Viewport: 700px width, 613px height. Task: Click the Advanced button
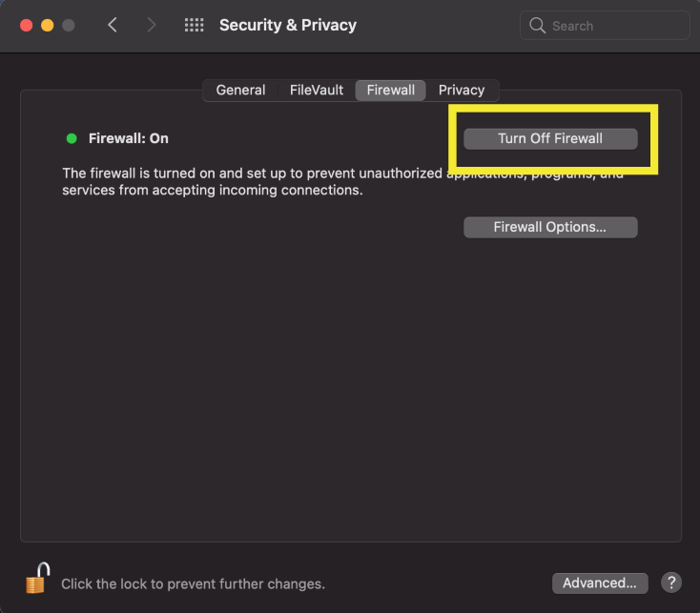pos(600,582)
